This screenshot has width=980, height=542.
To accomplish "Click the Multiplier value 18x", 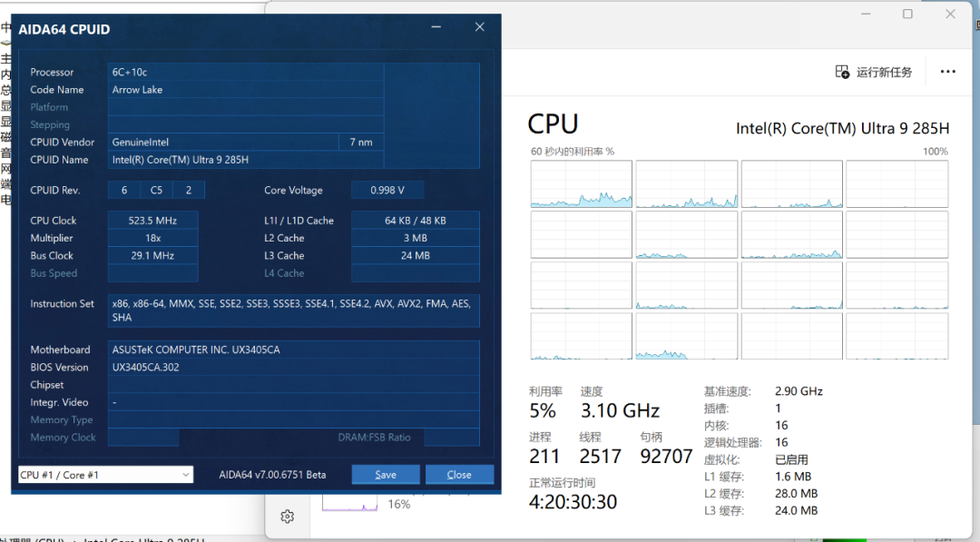I will [x=152, y=238].
